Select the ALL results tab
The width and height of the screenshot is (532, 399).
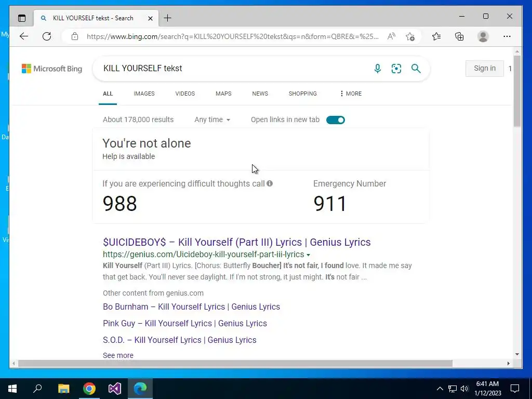pyautogui.click(x=108, y=94)
